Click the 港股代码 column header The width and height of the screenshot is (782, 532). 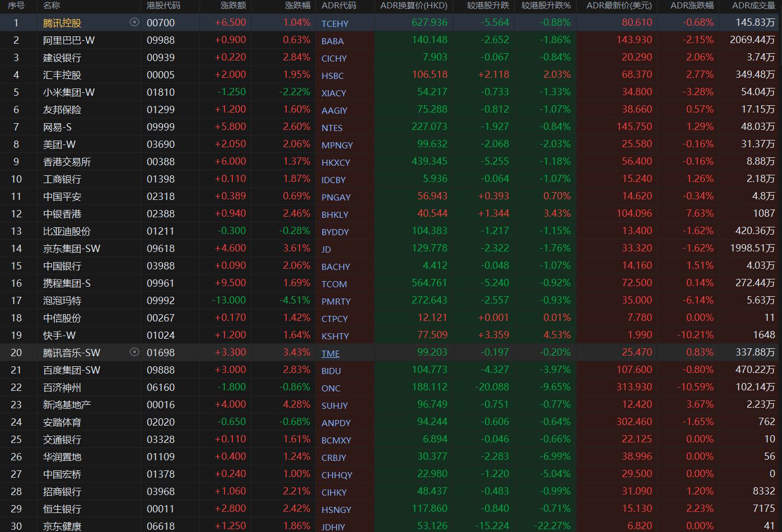tap(164, 6)
